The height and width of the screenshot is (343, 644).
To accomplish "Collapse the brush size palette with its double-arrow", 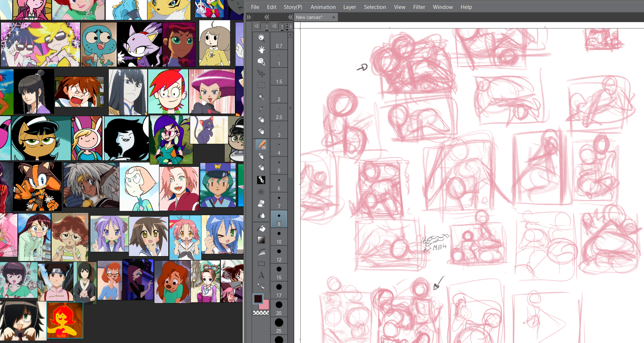I will click(291, 17).
